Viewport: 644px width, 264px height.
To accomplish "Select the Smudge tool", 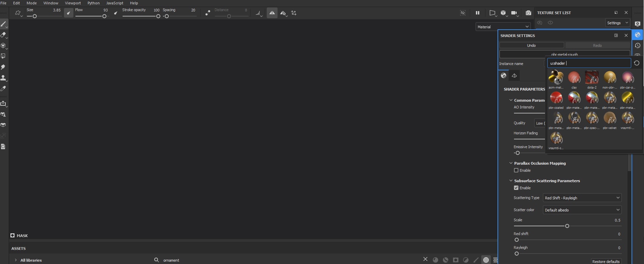I will (3, 67).
